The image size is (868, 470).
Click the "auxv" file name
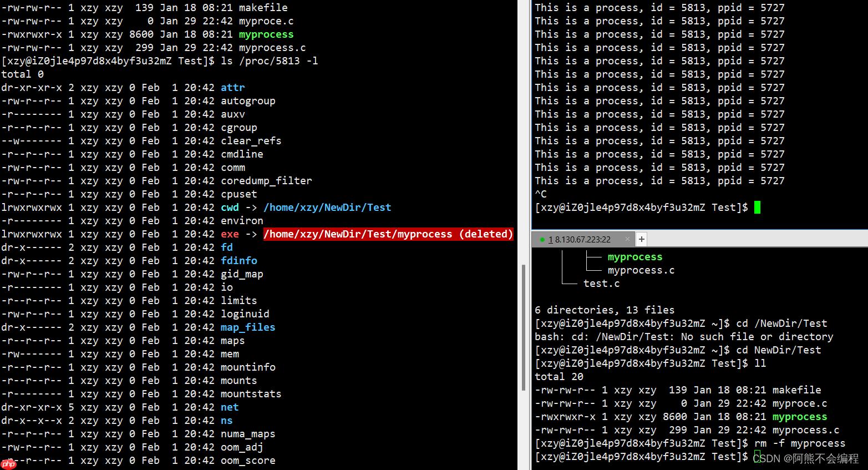click(x=233, y=114)
